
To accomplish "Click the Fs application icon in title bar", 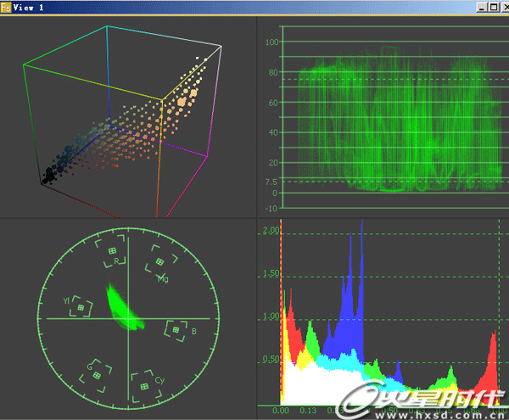I will click(6, 7).
